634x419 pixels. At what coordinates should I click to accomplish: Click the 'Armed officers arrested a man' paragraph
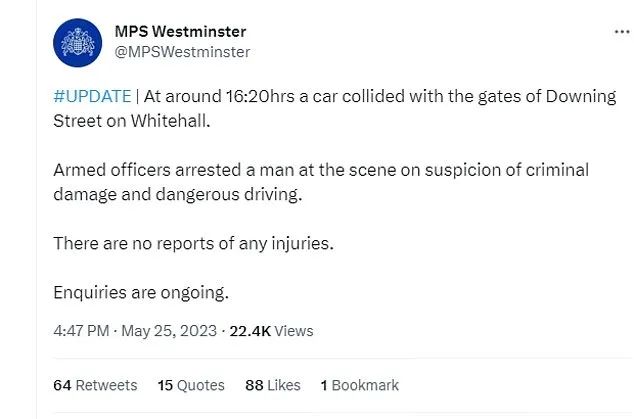321,182
